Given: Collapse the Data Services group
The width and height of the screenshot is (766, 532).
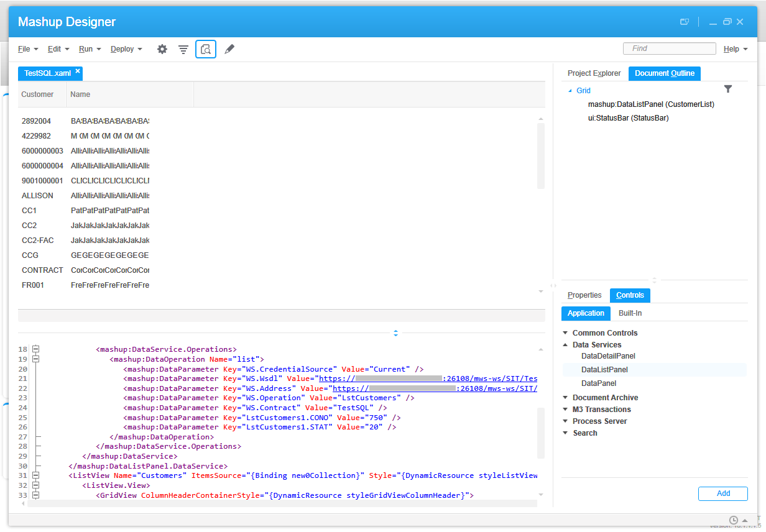Looking at the screenshot, I should click(x=565, y=345).
